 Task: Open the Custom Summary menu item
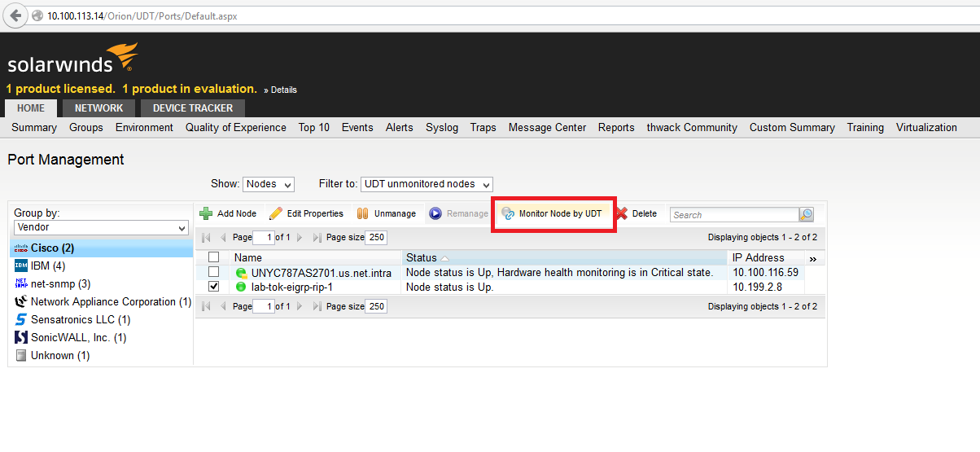coord(792,127)
